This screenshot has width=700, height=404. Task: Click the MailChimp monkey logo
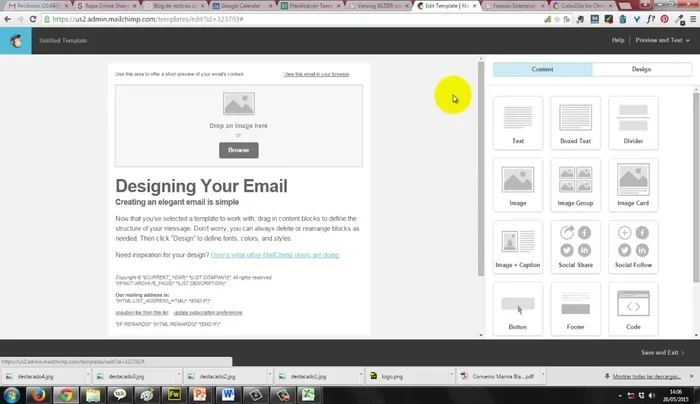coord(18,41)
